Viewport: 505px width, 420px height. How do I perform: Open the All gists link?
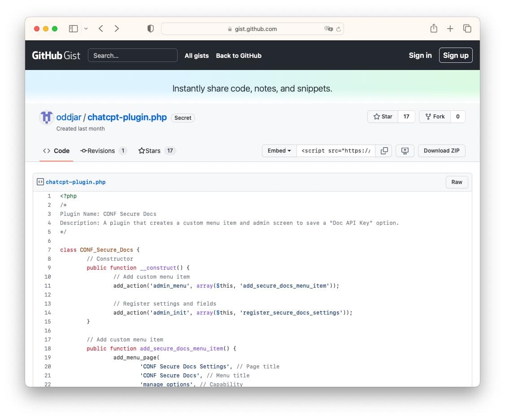pos(196,56)
